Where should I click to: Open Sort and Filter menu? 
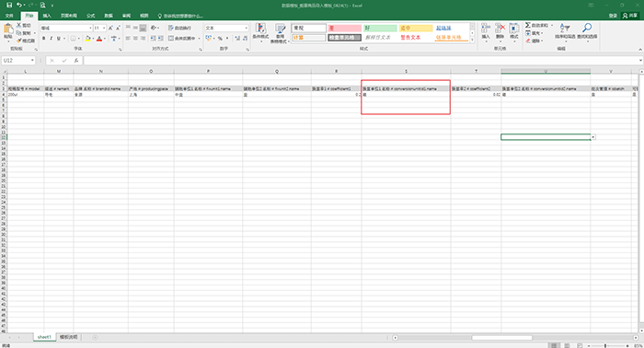coord(565,32)
